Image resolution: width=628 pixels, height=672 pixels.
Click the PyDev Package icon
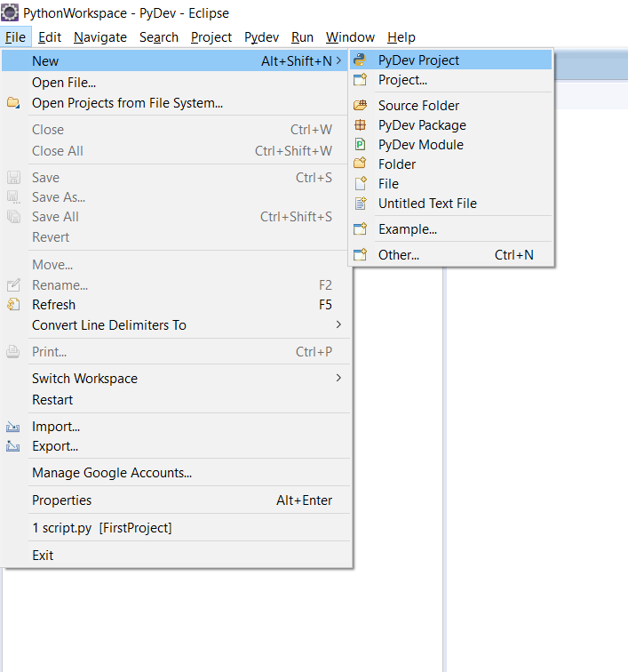click(x=360, y=125)
